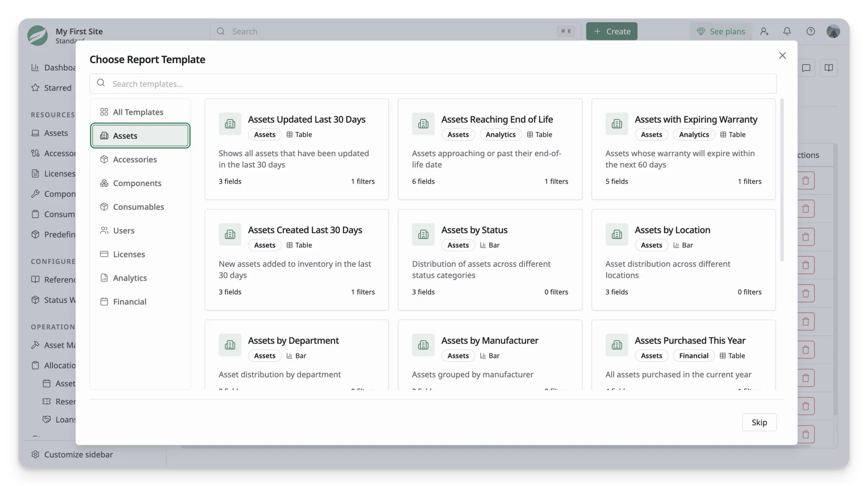
Task: Select the Consumables template category
Action: (140, 207)
